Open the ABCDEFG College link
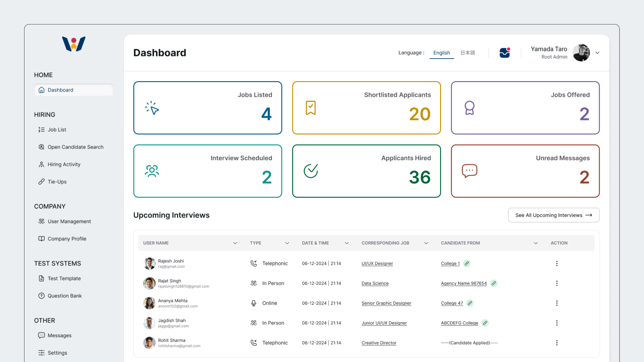The height and width of the screenshot is (362, 644). [x=460, y=323]
